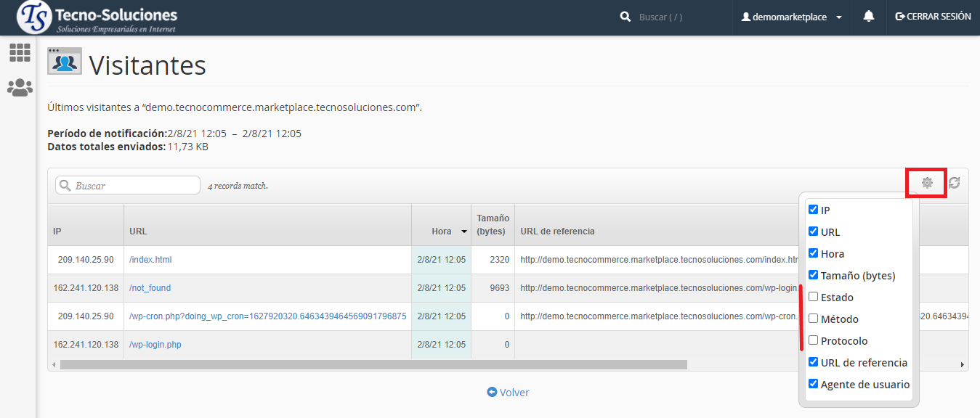
Task: Enable the Método column checkbox
Action: [814, 319]
